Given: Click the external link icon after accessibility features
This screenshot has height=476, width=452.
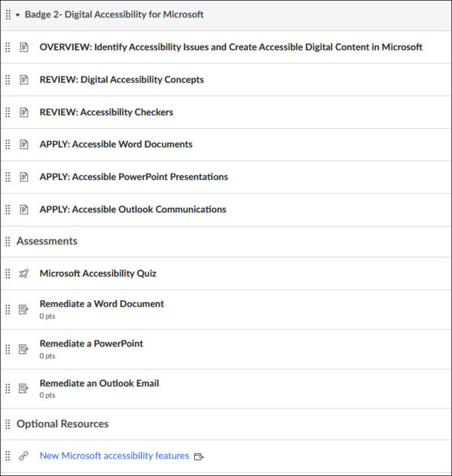Looking at the screenshot, I should coord(199,456).
